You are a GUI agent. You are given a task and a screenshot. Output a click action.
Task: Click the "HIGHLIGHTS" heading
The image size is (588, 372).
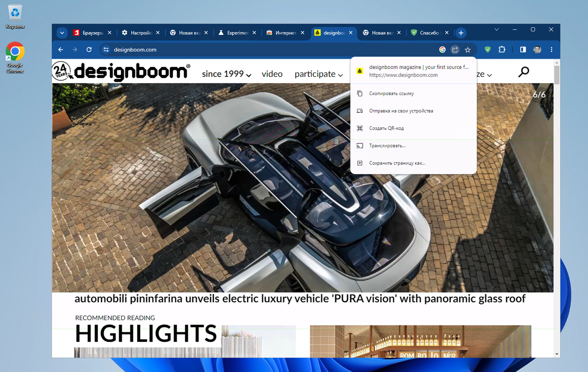tap(145, 334)
